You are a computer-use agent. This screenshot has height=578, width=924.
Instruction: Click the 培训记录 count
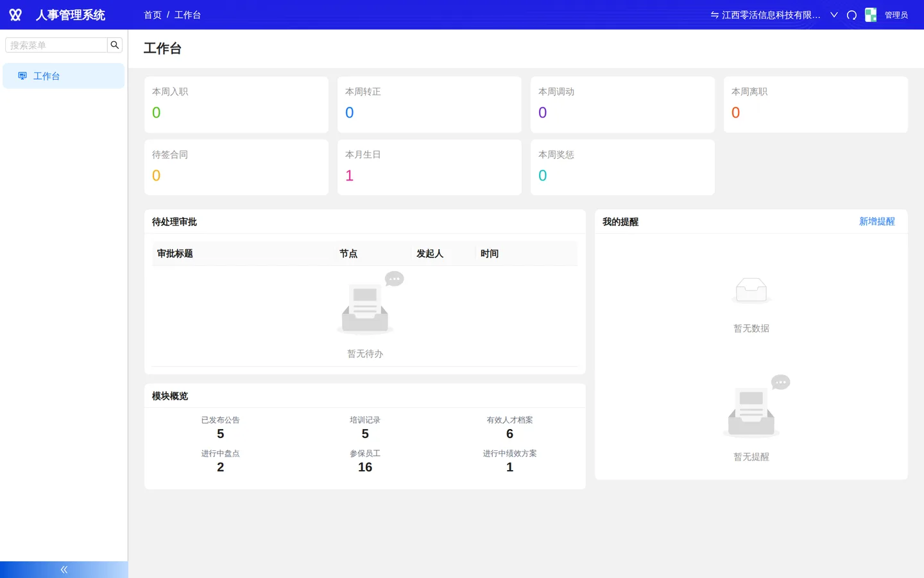coord(365,434)
